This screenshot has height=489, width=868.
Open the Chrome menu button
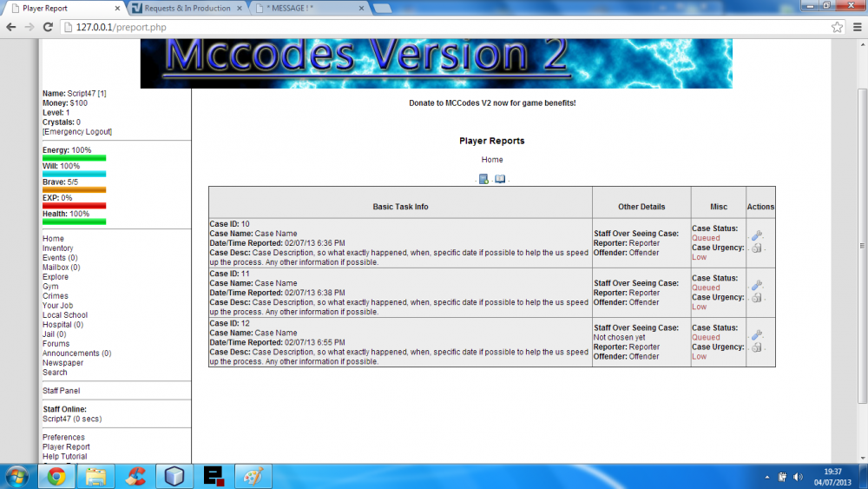point(855,27)
